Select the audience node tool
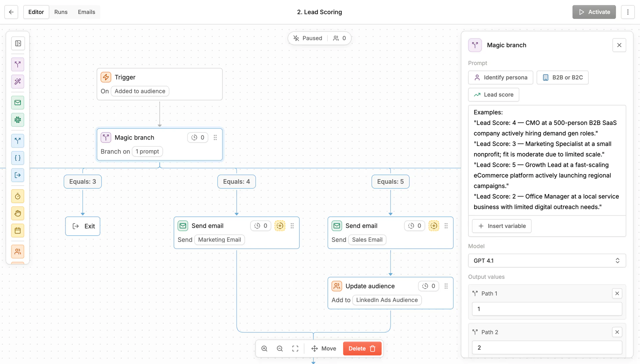The width and height of the screenshot is (640, 364). tap(18, 251)
